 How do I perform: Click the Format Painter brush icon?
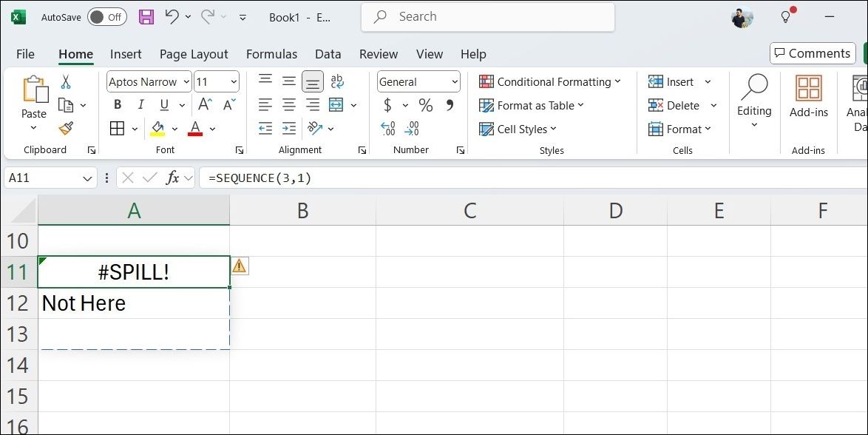66,129
